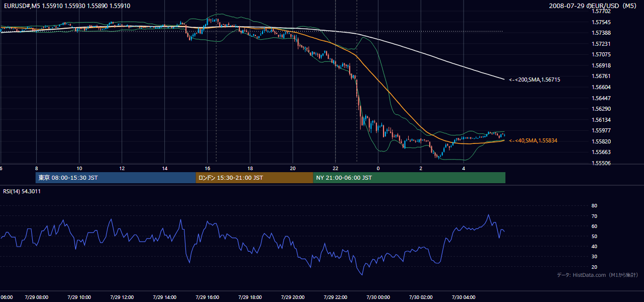Click hour tick 8 below the price chart
644x302 pixels.
point(36,168)
